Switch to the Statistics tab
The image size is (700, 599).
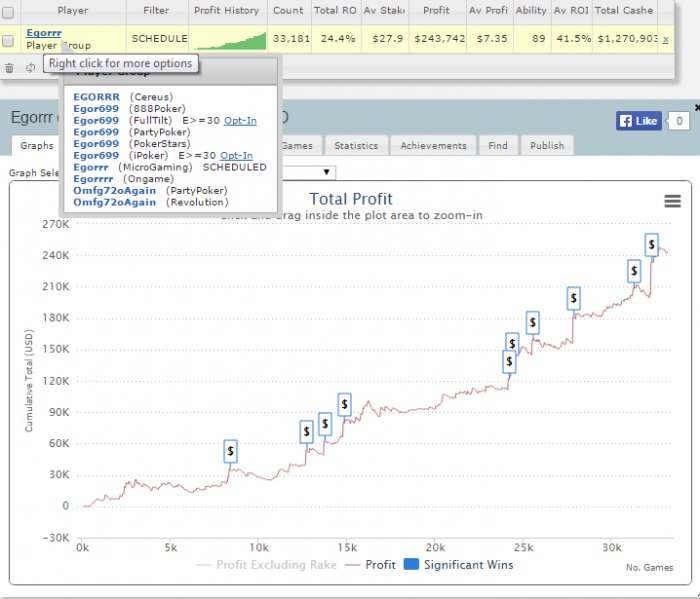356,145
